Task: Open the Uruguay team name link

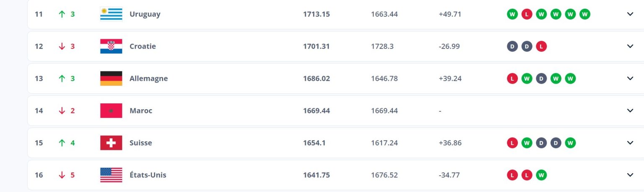Action: click(145, 14)
